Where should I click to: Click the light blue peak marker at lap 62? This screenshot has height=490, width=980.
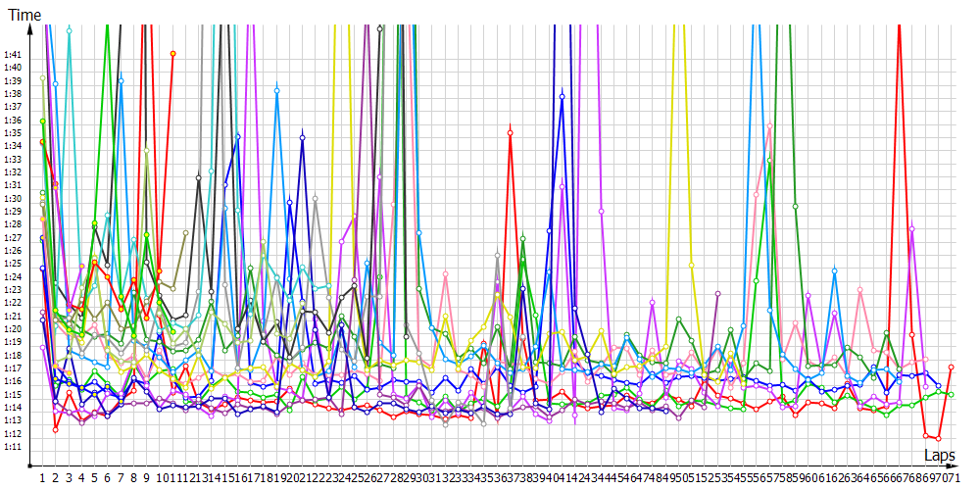pos(834,269)
